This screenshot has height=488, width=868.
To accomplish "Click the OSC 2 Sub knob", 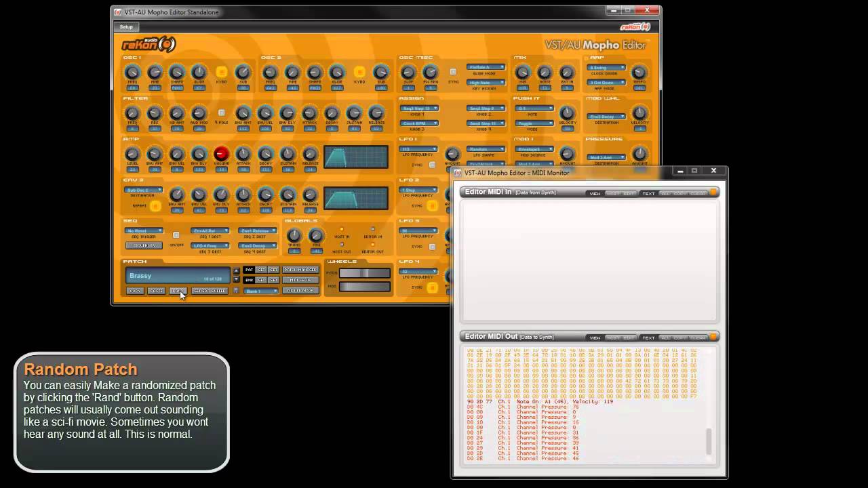I will [381, 73].
